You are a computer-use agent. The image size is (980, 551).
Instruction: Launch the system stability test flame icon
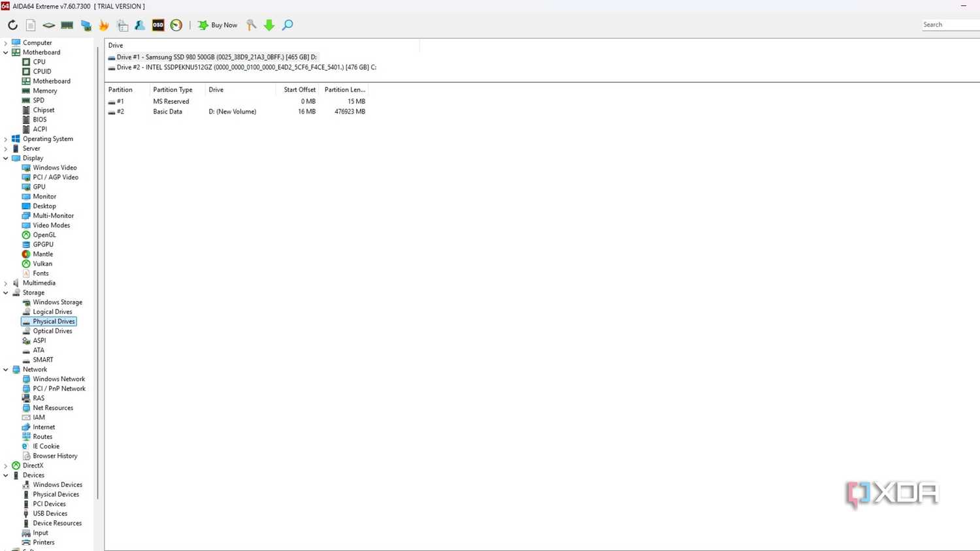tap(104, 25)
